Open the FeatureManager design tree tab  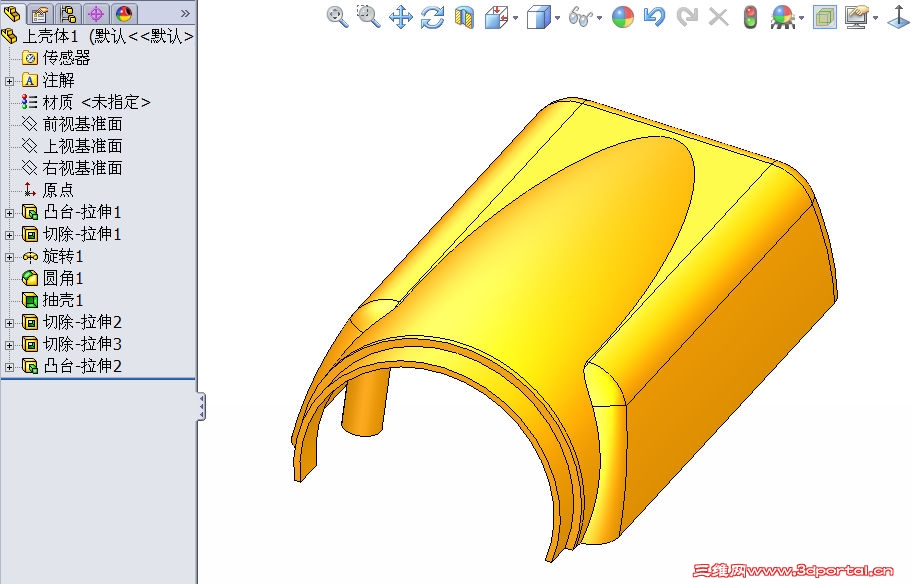tap(12, 13)
